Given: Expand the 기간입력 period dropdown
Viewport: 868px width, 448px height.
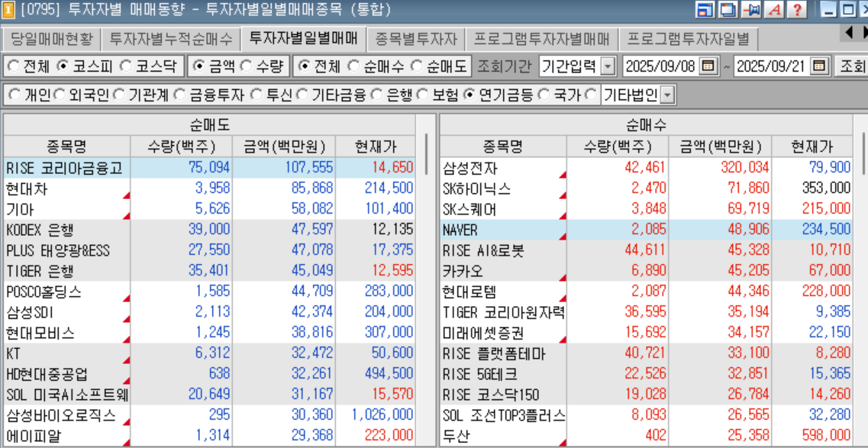Looking at the screenshot, I should coord(608,66).
